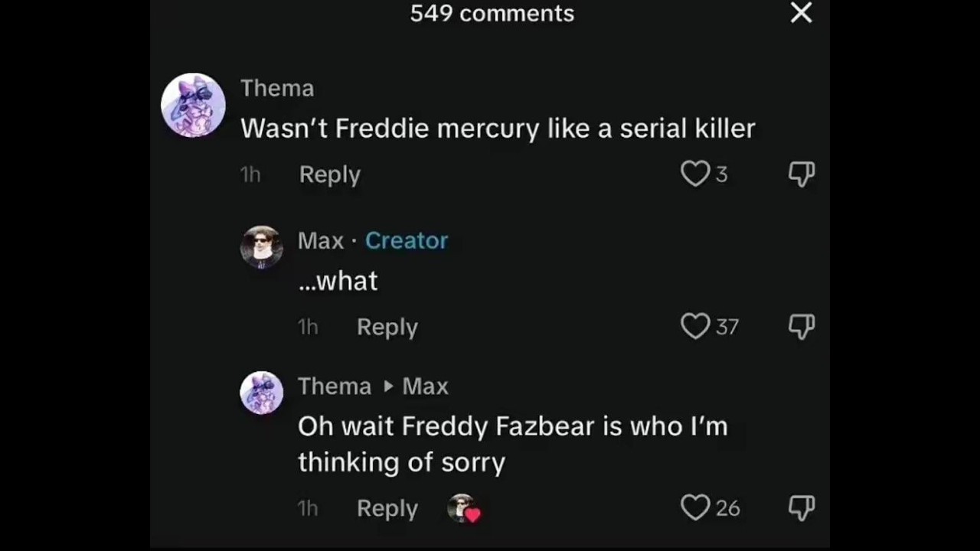Click the Creator label beside Max
Screen dimensions: 980x551
point(407,240)
